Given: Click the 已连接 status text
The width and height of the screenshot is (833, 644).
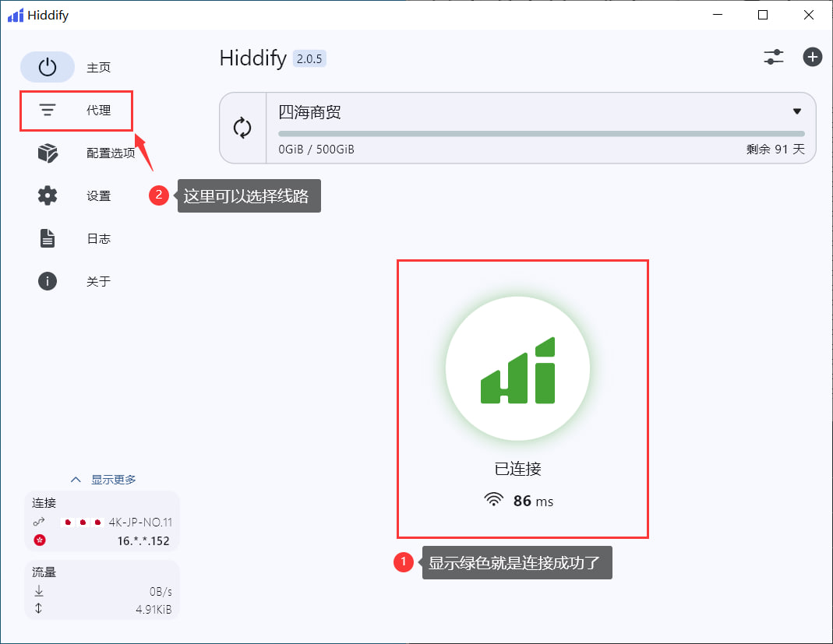Looking at the screenshot, I should [x=517, y=469].
